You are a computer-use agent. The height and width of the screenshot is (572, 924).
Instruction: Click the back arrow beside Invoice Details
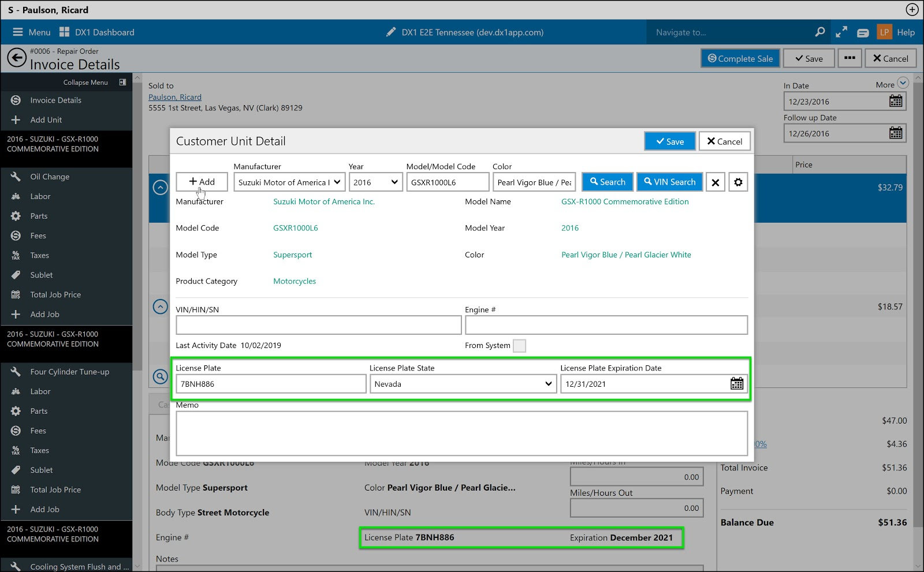(17, 58)
